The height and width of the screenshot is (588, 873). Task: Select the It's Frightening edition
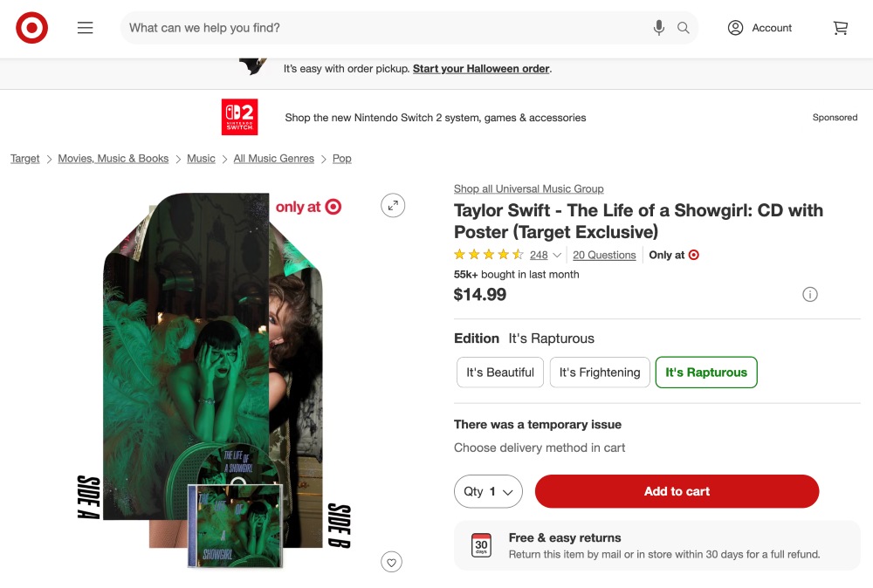click(x=600, y=373)
